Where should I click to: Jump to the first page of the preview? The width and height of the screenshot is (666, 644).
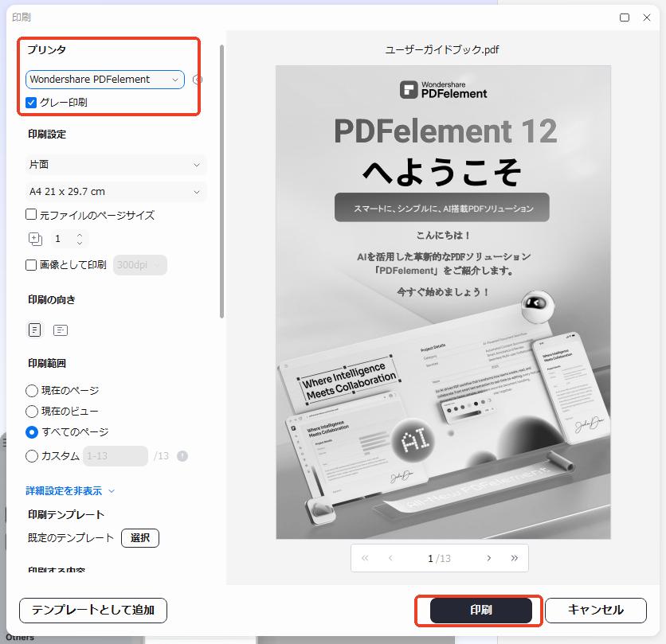tap(365, 558)
